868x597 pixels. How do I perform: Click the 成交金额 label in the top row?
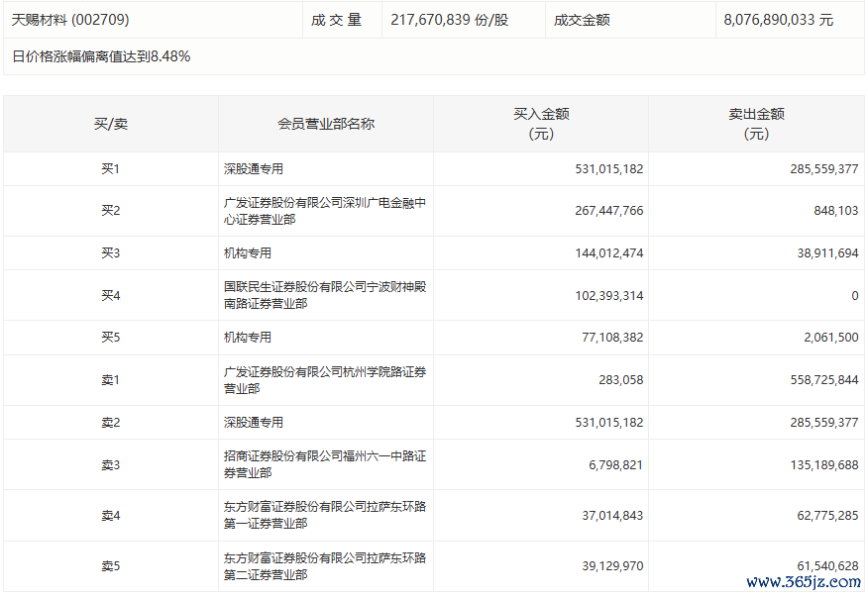(582, 20)
